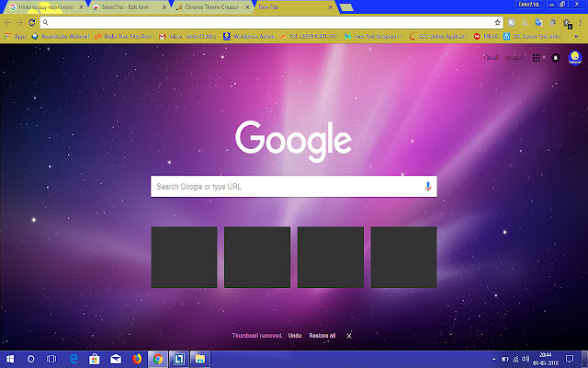Open the Wordpress Admin bookmark
The image size is (588, 368).
point(249,37)
